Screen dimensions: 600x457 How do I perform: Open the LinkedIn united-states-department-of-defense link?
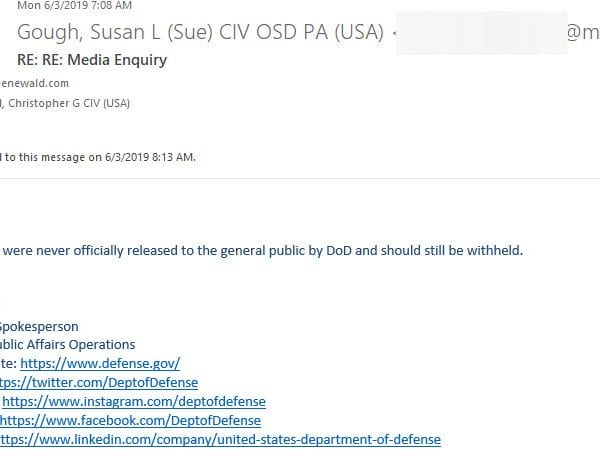coord(220,439)
